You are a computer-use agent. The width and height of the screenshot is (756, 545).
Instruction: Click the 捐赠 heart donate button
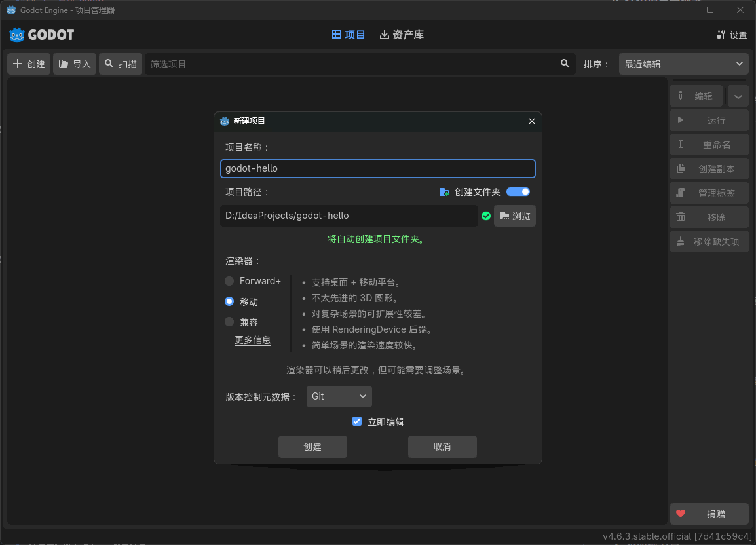click(x=709, y=514)
